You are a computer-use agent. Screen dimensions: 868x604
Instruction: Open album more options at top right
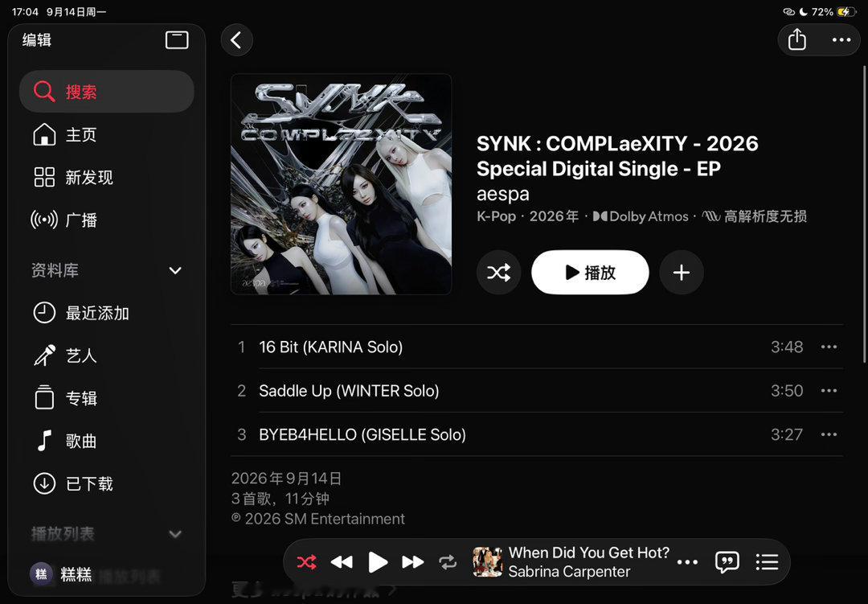tap(841, 40)
